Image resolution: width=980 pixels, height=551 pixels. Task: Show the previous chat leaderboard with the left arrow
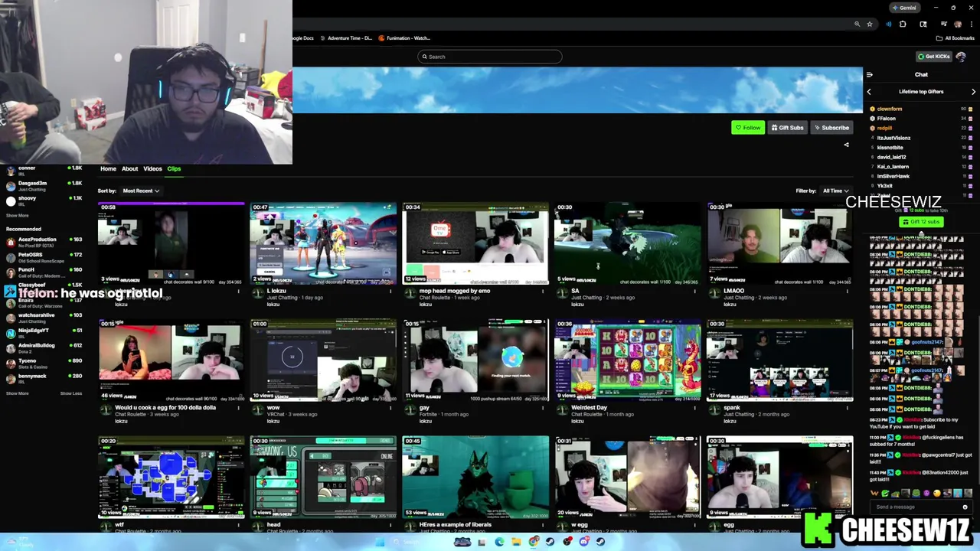click(x=869, y=92)
